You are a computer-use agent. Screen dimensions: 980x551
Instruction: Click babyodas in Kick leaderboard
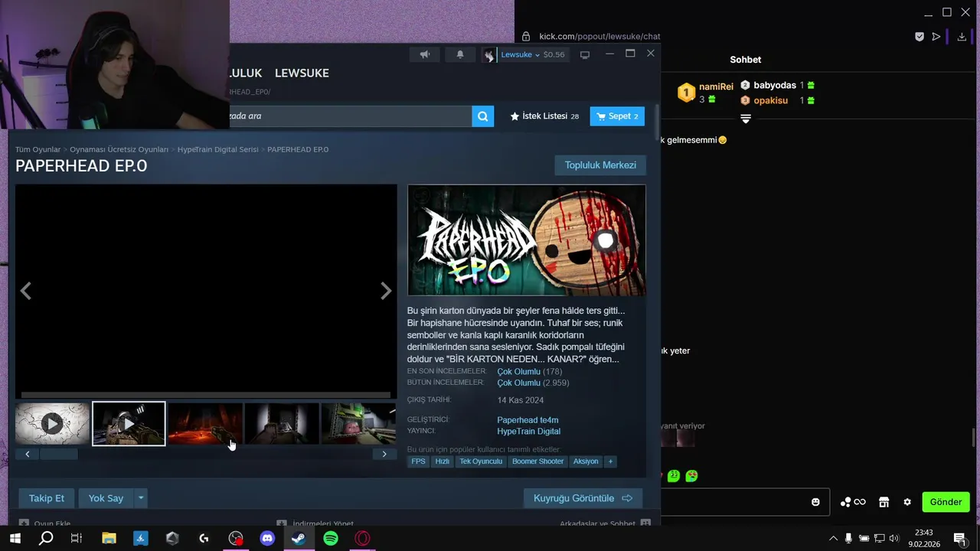point(775,85)
